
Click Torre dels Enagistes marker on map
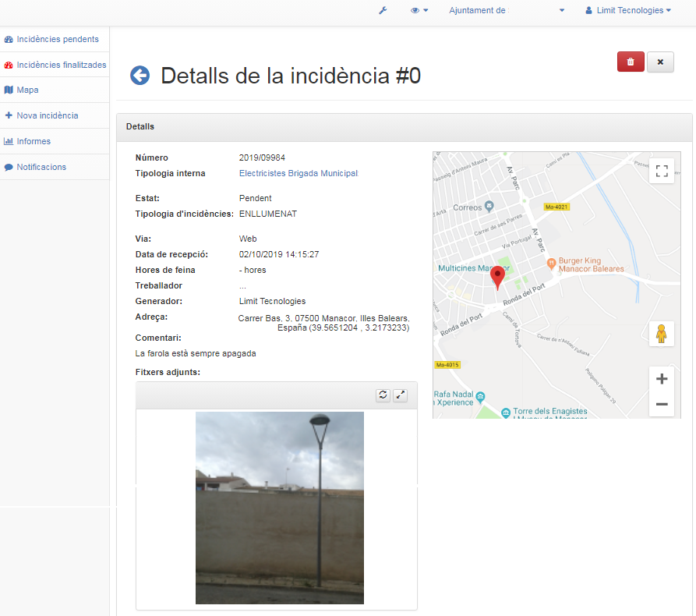tap(506, 412)
